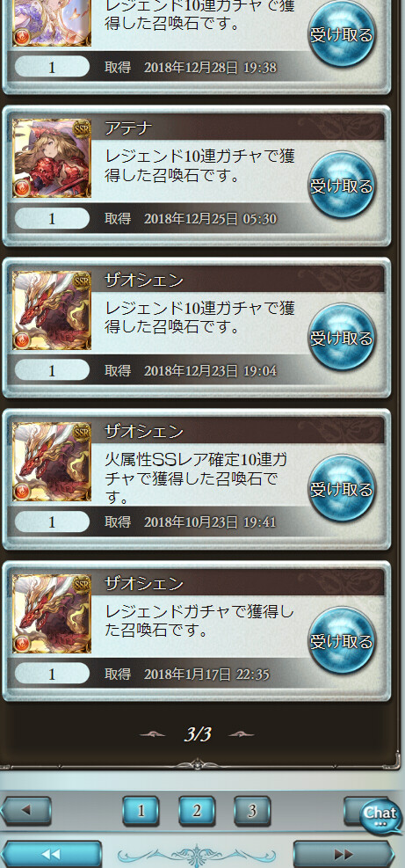
Task: Click the previous page left arrow button
Action: point(26,812)
